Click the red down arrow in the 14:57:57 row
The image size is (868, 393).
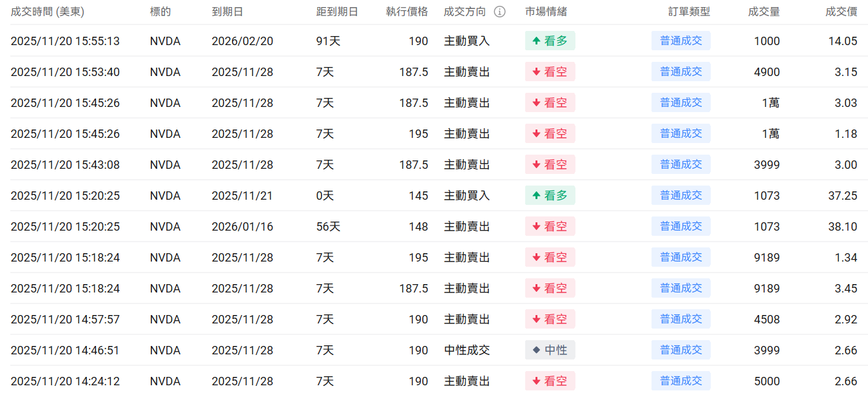pyautogui.click(x=536, y=320)
